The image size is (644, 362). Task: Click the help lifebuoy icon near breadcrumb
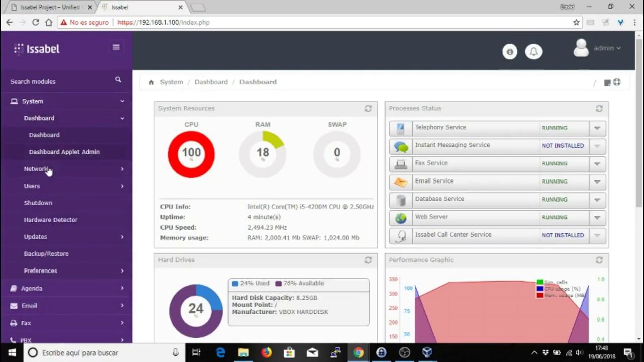pos(617,82)
